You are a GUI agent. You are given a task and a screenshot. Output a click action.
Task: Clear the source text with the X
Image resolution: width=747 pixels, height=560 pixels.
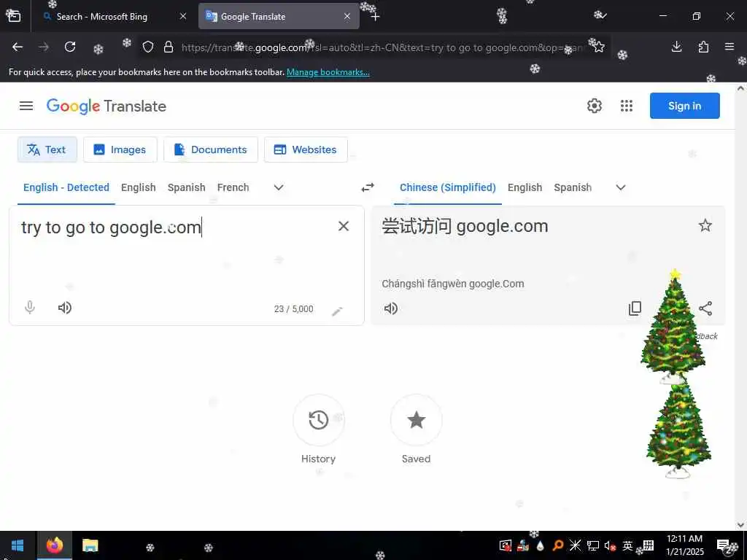[344, 226]
